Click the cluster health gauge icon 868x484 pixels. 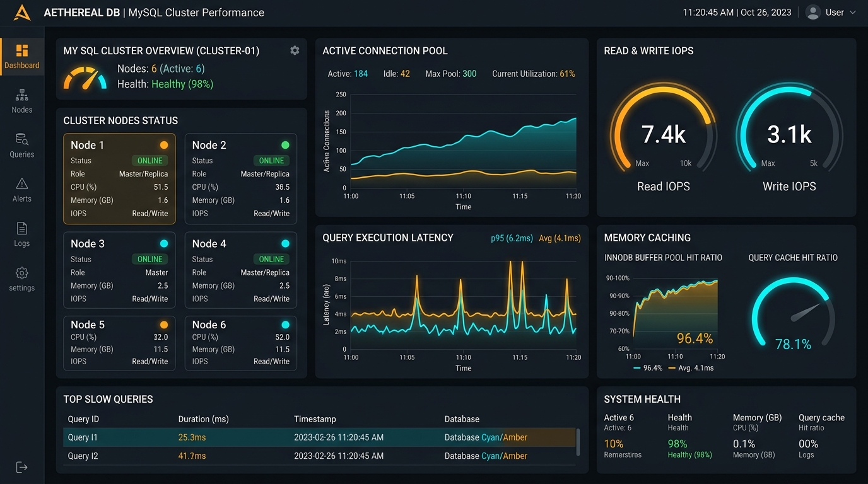pyautogui.click(x=85, y=78)
